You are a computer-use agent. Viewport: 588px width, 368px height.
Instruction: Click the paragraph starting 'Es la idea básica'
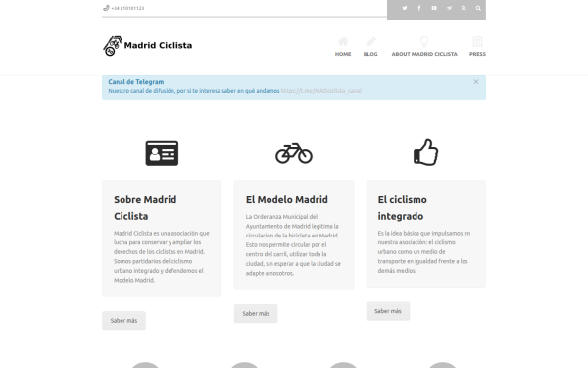424,251
